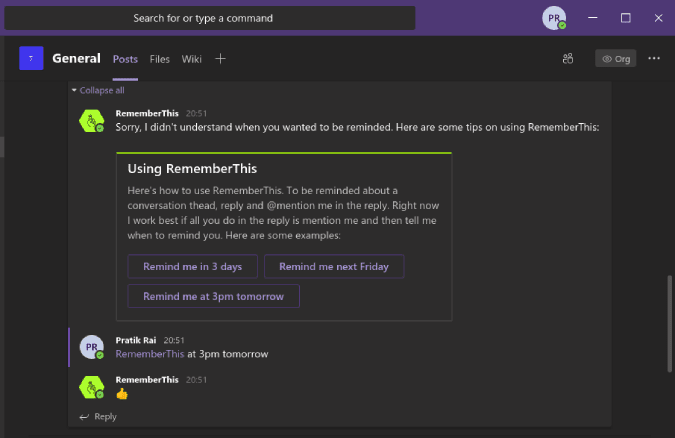
Task: Open the three-dots more options menu
Action: [654, 59]
